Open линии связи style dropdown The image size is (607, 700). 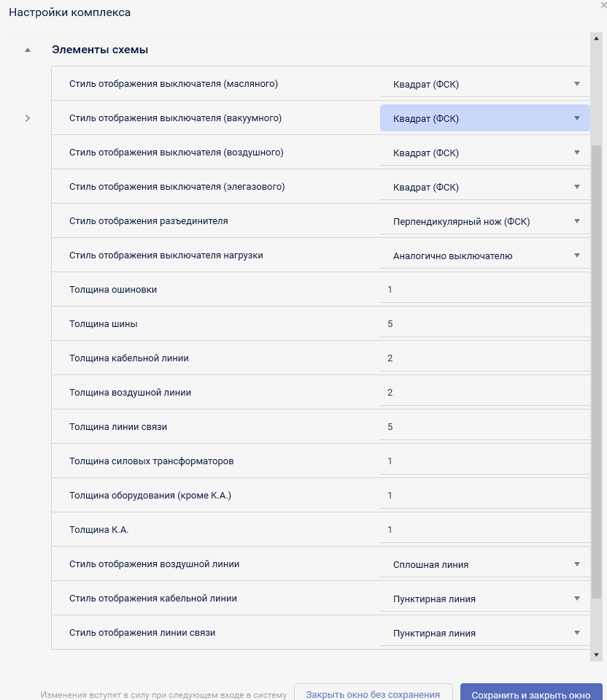click(x=484, y=633)
